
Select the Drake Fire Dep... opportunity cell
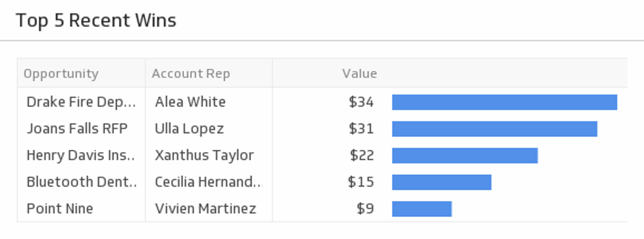pyautogui.click(x=81, y=102)
